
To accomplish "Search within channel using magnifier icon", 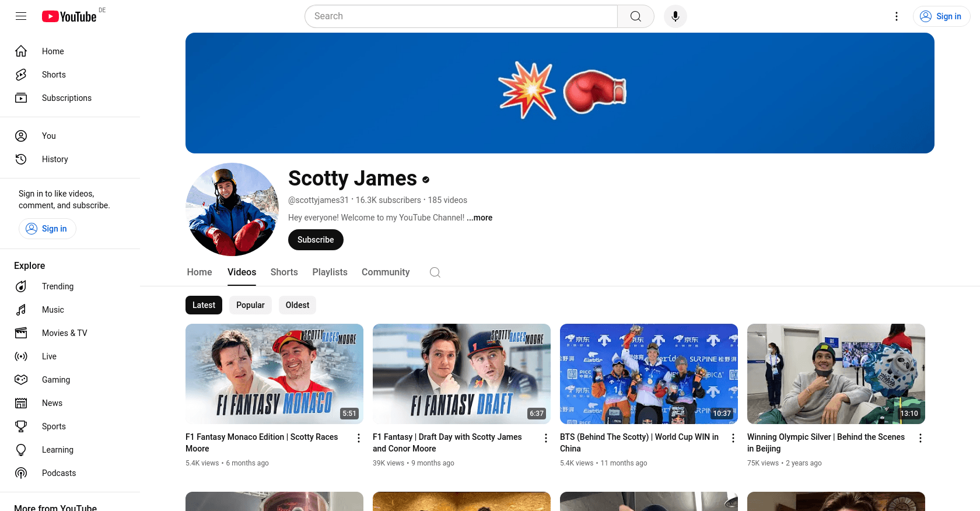I will click(435, 272).
